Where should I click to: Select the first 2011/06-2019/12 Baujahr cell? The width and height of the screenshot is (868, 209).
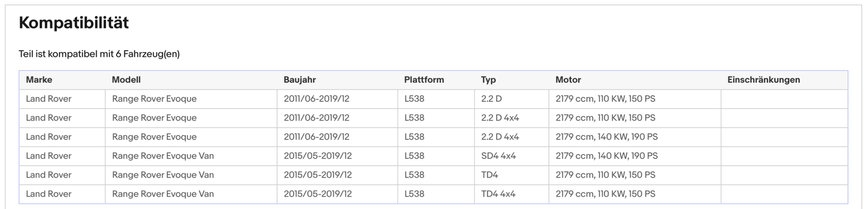[x=317, y=99]
